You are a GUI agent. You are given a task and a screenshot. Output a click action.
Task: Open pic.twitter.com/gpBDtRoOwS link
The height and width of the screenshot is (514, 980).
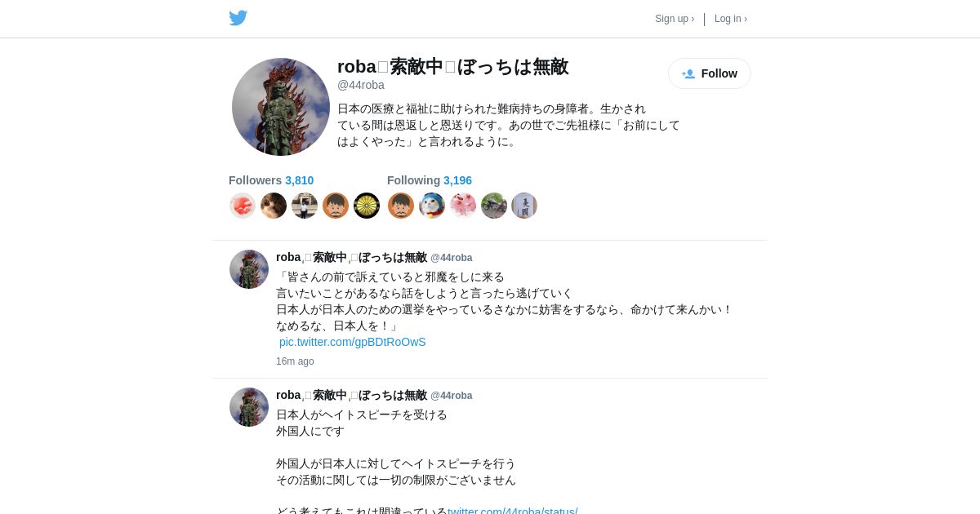point(353,342)
